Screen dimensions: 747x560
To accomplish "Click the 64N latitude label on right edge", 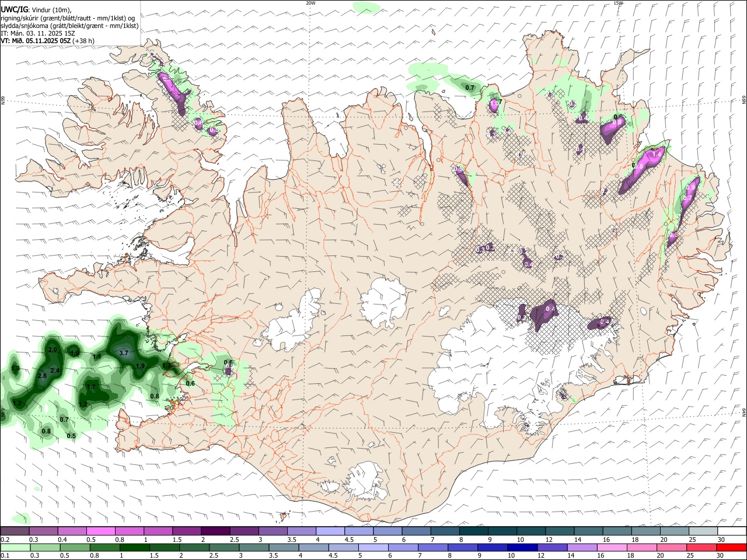I will pos(744,411).
